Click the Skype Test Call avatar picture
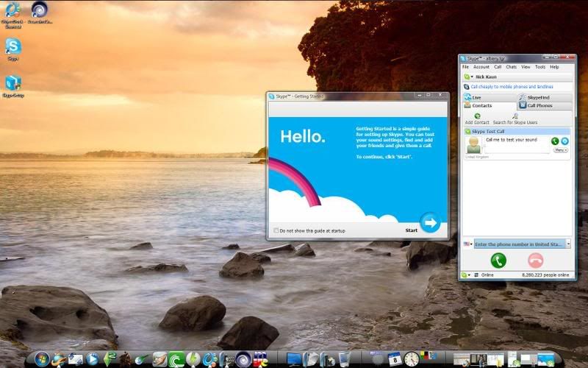 tap(473, 145)
